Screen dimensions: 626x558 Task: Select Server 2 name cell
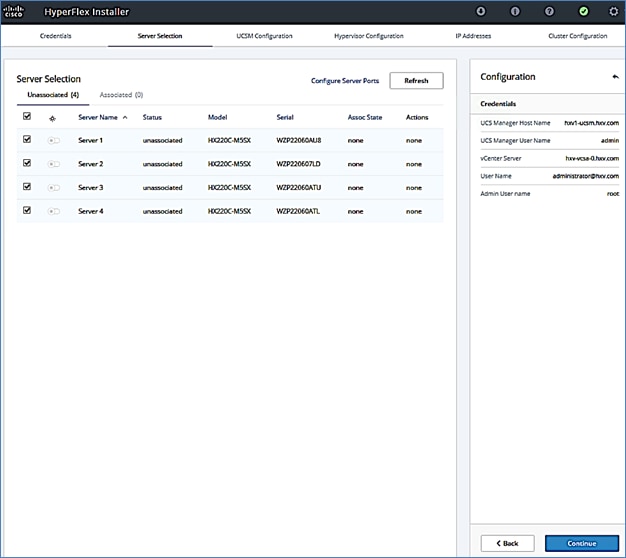pyautogui.click(x=91, y=164)
